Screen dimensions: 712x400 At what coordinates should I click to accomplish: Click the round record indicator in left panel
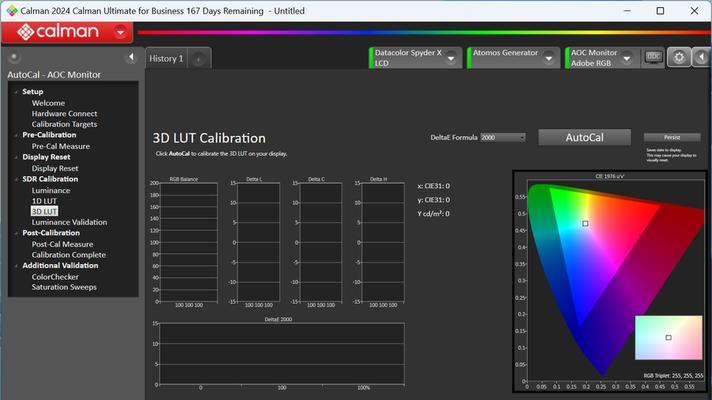[x=14, y=57]
